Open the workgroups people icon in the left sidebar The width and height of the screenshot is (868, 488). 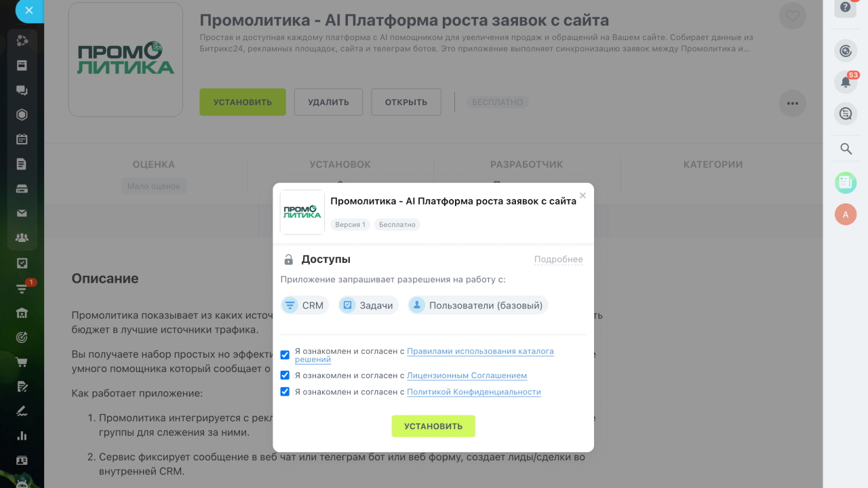pyautogui.click(x=22, y=238)
